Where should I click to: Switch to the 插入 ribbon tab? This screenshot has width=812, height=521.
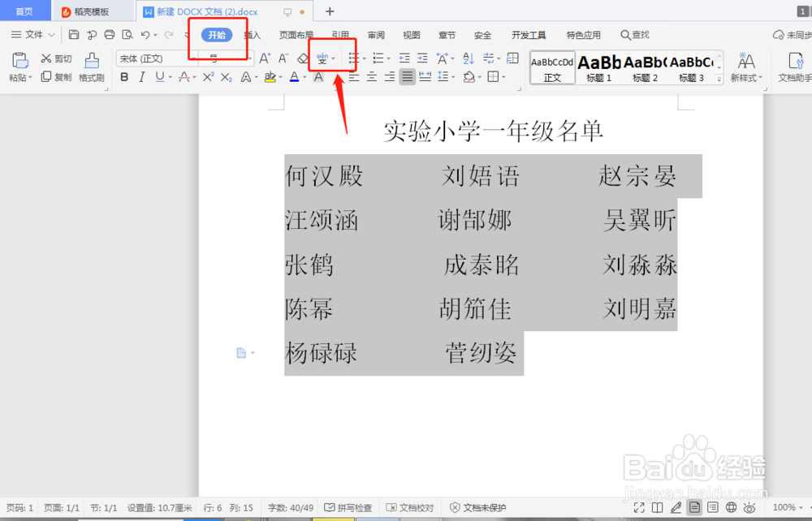click(253, 35)
